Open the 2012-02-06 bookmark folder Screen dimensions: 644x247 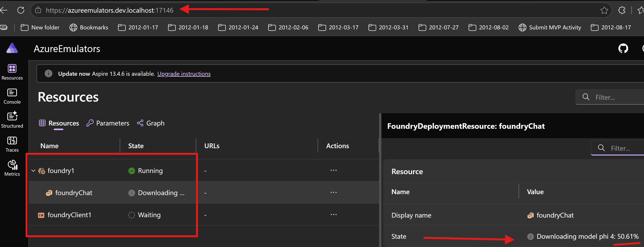click(x=288, y=27)
